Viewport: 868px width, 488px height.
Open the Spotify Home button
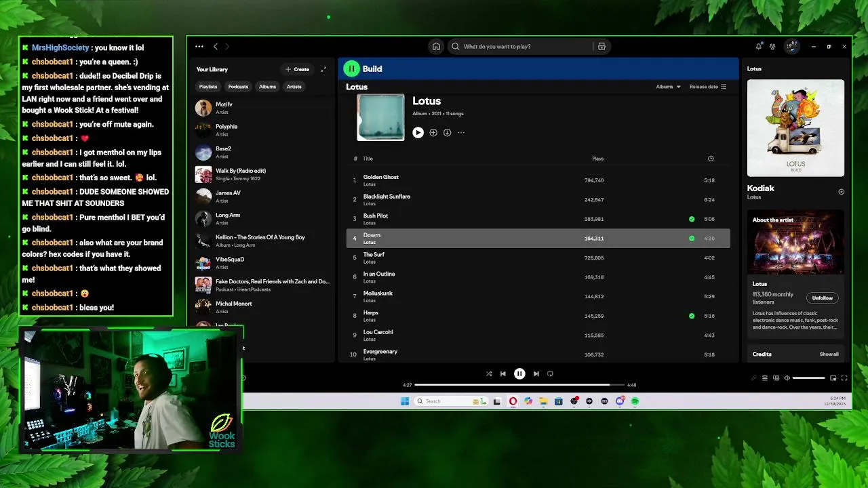tap(436, 47)
